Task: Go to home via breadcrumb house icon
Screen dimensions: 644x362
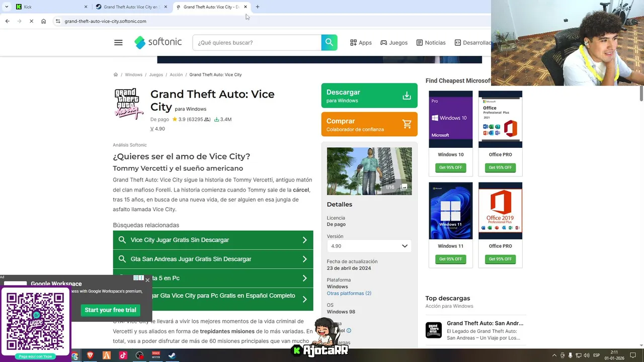Action: (x=115, y=74)
